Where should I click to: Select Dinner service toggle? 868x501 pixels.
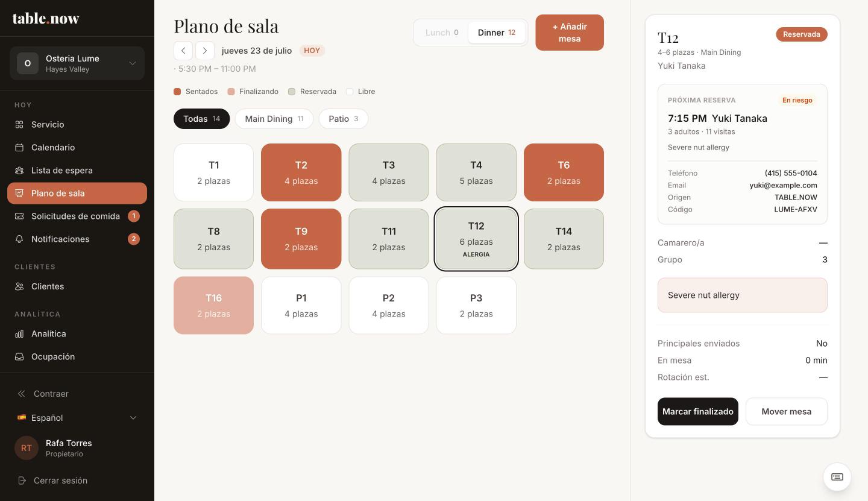[x=497, y=33]
